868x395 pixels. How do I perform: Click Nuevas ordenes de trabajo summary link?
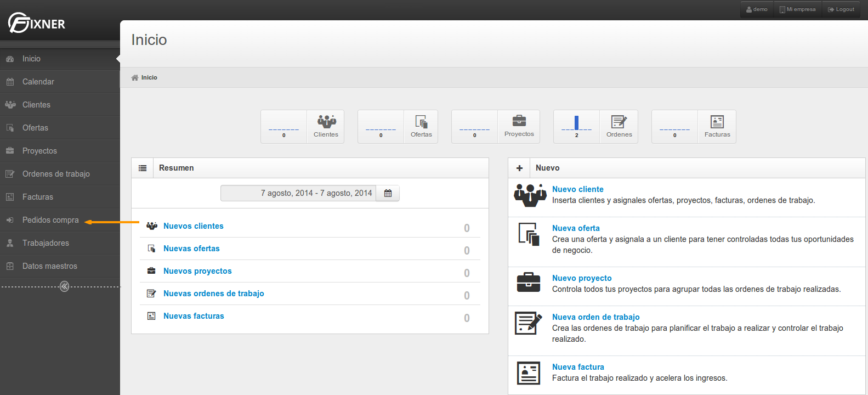point(213,294)
